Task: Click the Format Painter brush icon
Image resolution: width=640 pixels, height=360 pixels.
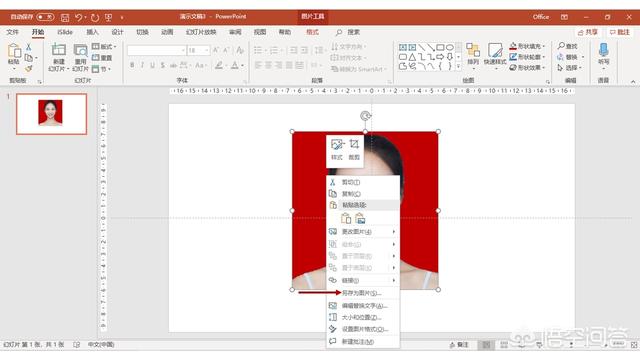Action: 29,69
